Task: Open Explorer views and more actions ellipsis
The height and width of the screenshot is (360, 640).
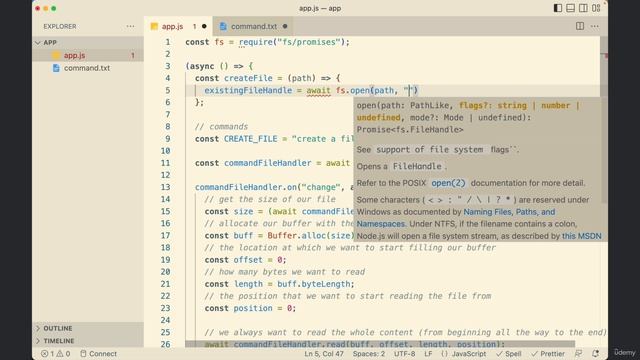Action: pos(130,26)
